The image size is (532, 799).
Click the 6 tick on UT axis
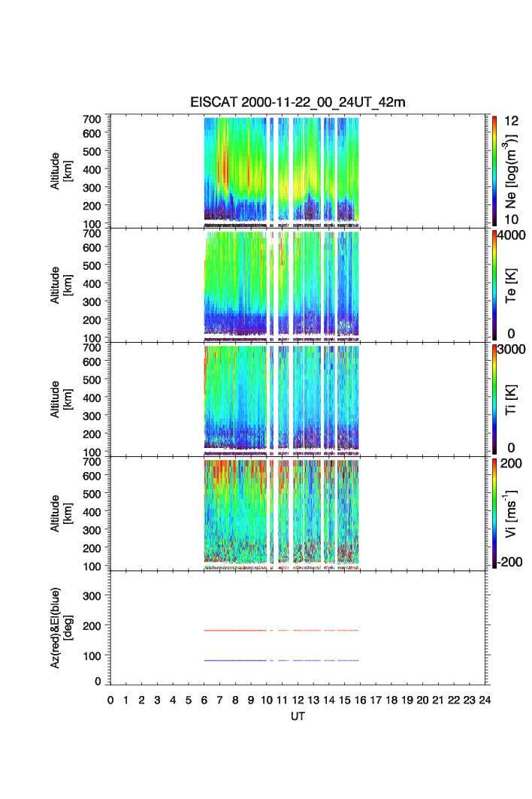click(204, 700)
